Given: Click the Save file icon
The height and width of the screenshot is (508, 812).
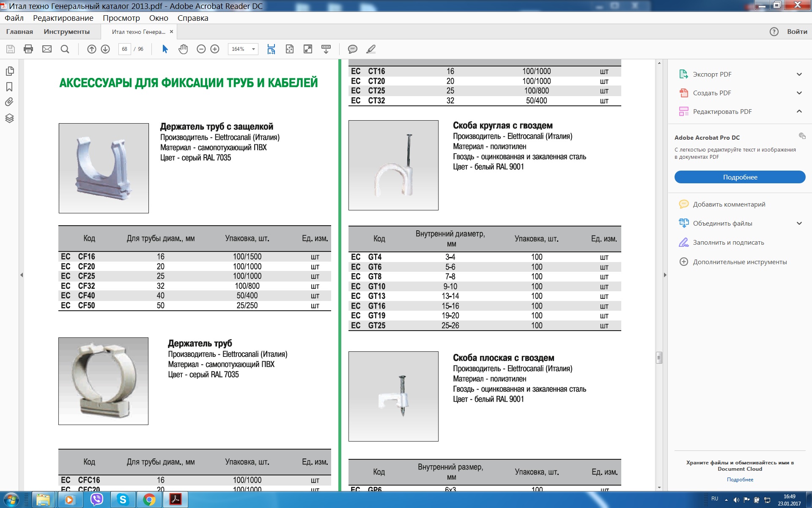Looking at the screenshot, I should pyautogui.click(x=11, y=49).
